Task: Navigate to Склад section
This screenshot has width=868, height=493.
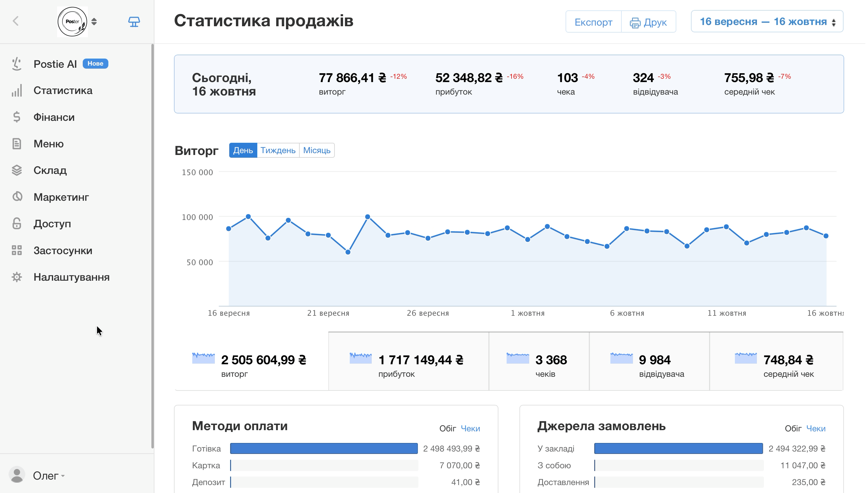Action: [x=50, y=170]
